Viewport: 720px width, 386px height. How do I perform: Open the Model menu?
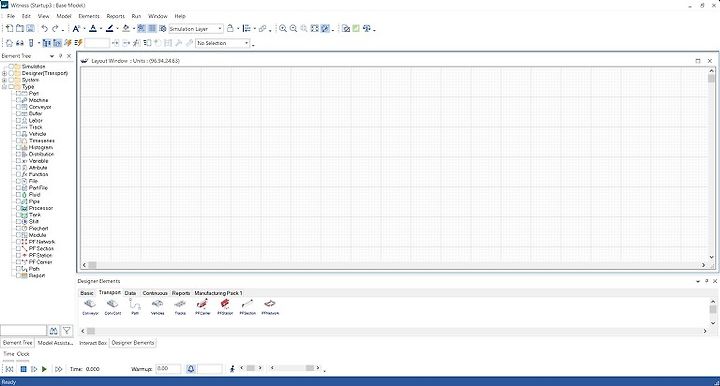(x=64, y=16)
